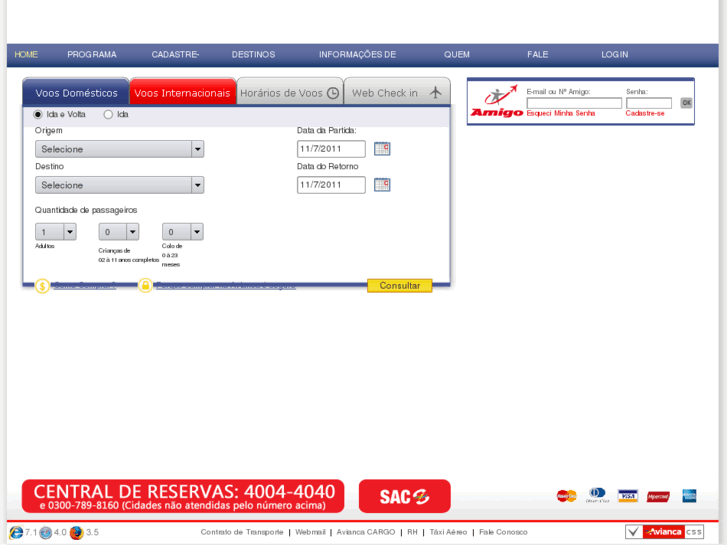
Task: Click the Internet Explorer browser icon
Action: click(16, 532)
